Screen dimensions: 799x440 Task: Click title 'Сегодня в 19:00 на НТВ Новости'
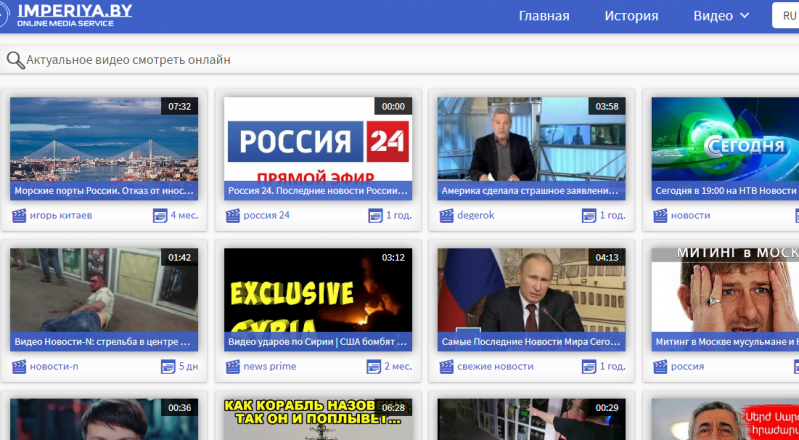point(726,191)
